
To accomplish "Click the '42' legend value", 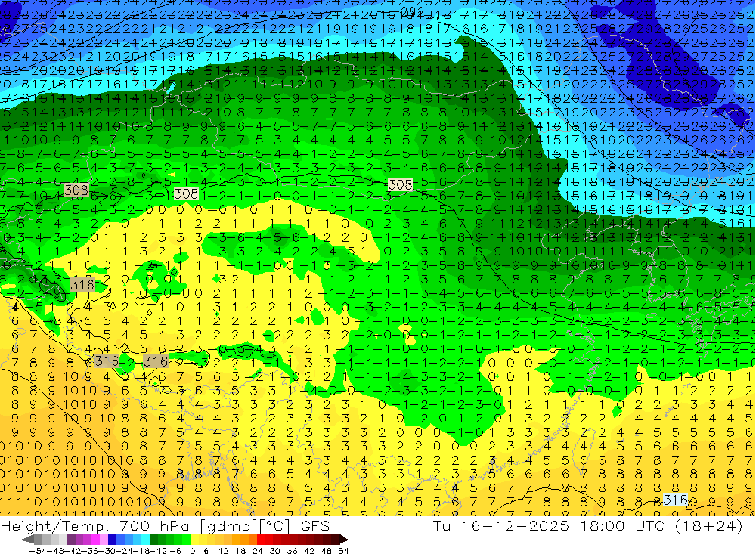I will click(x=309, y=551).
